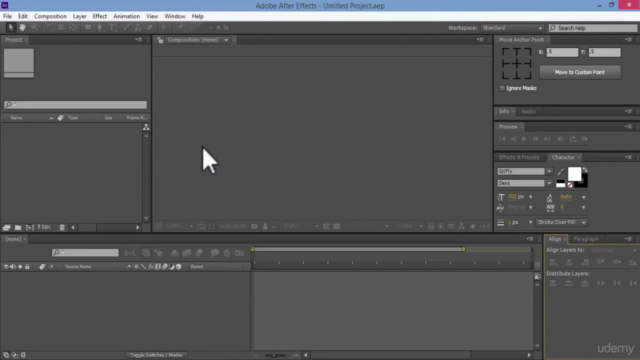This screenshot has height=360, width=640.
Task: Open the Animation menu
Action: (x=127, y=16)
